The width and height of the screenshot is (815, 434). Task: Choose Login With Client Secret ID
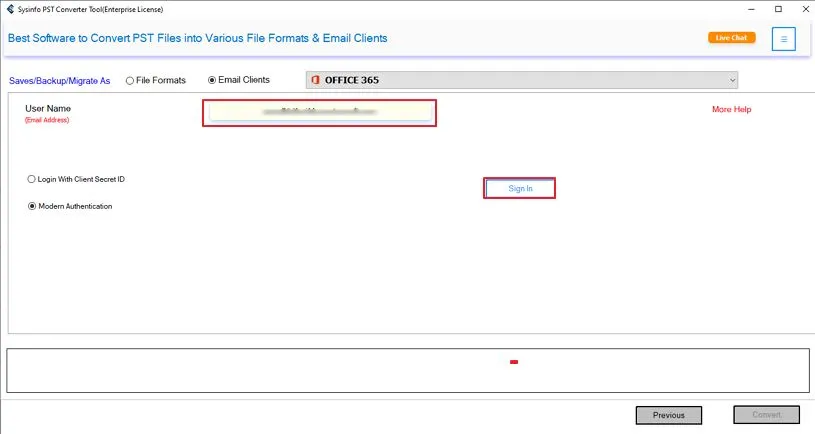(x=76, y=179)
